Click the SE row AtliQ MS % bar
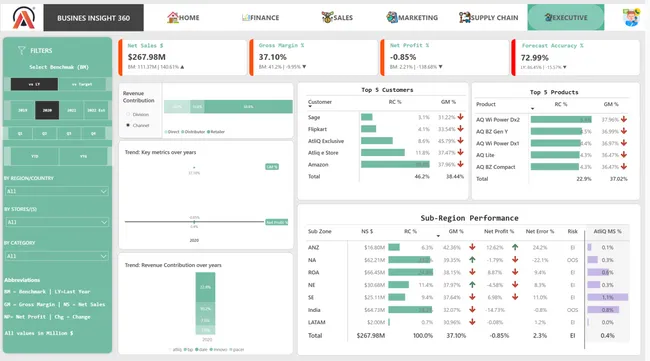Screen dimensions: 650x361 [608, 297]
